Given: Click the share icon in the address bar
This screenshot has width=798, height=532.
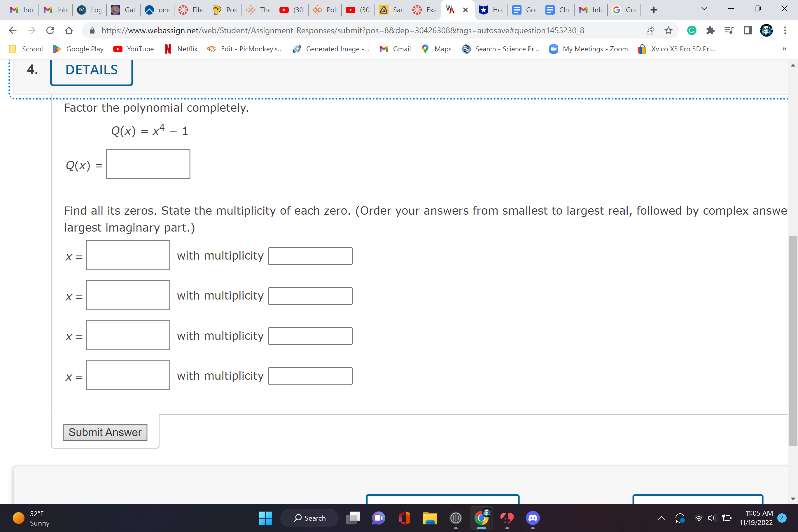Looking at the screenshot, I should tap(650, 30).
